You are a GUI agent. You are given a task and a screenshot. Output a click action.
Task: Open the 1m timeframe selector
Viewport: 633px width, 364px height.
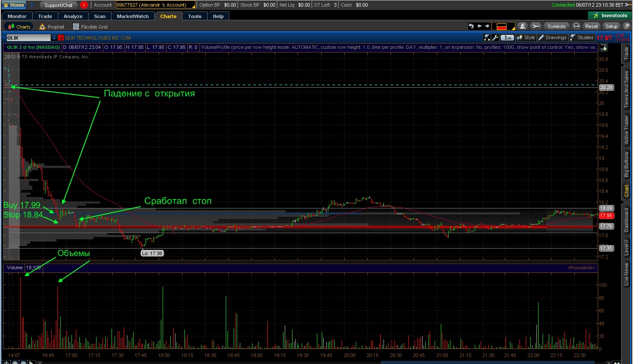point(507,37)
